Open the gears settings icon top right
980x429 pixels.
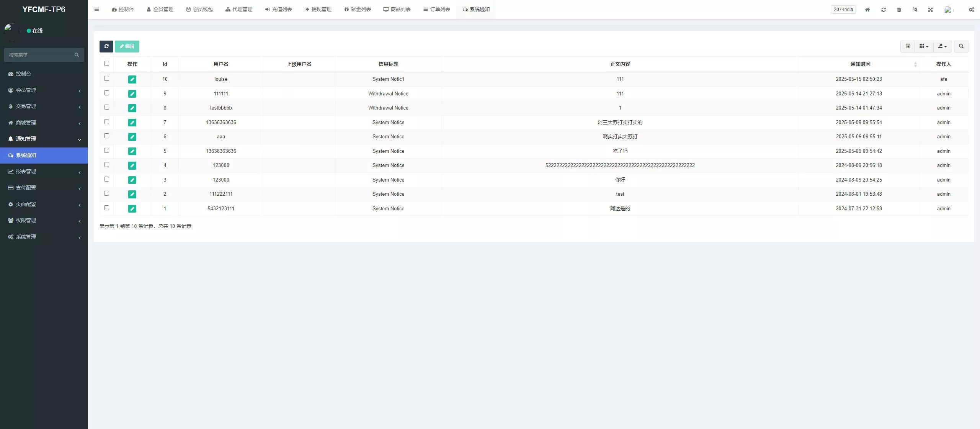tap(971, 10)
